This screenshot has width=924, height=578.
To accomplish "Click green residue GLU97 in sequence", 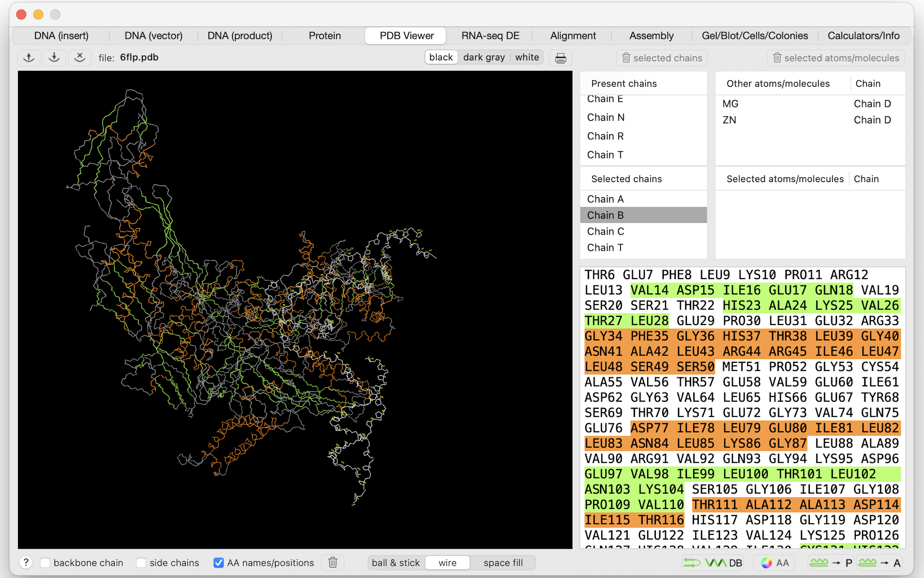I will point(604,474).
